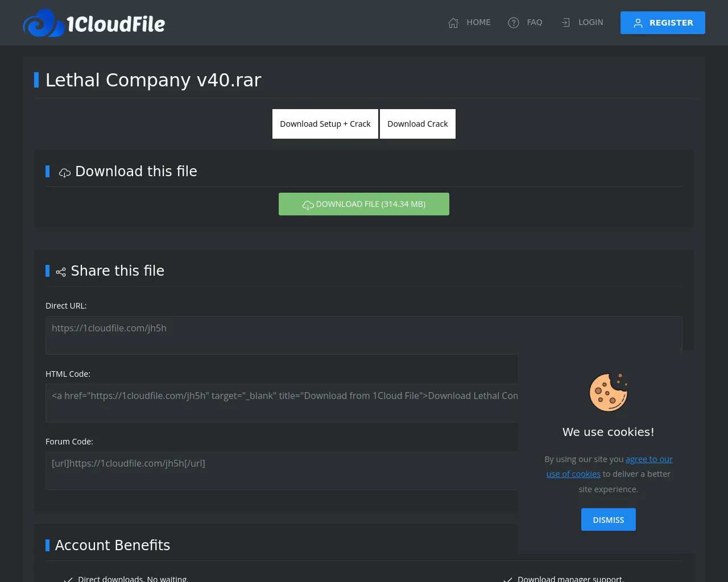Viewport: 728px width, 582px height.
Task: Click the white Download Crack button
Action: coord(417,124)
